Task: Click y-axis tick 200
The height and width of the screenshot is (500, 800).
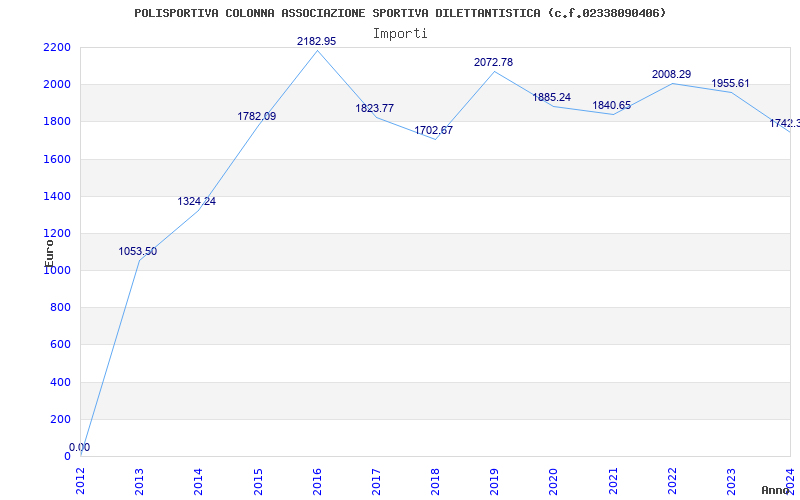Action: coord(60,419)
